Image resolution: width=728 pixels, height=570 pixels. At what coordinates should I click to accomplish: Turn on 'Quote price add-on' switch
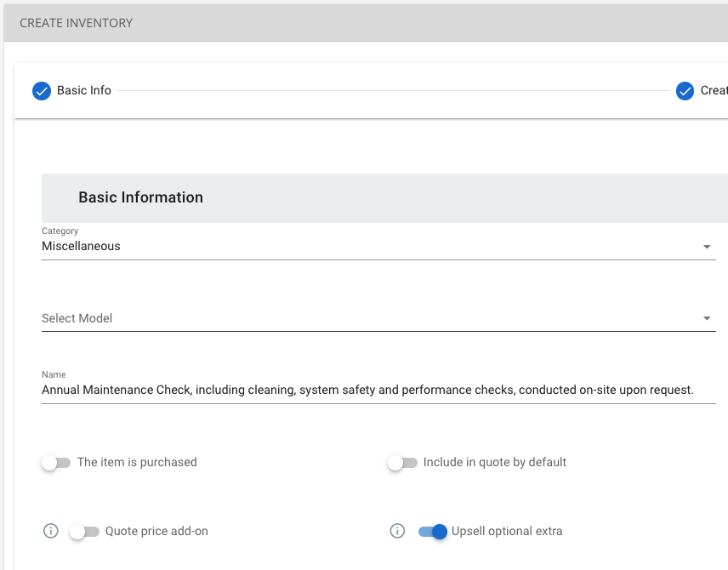coord(84,532)
